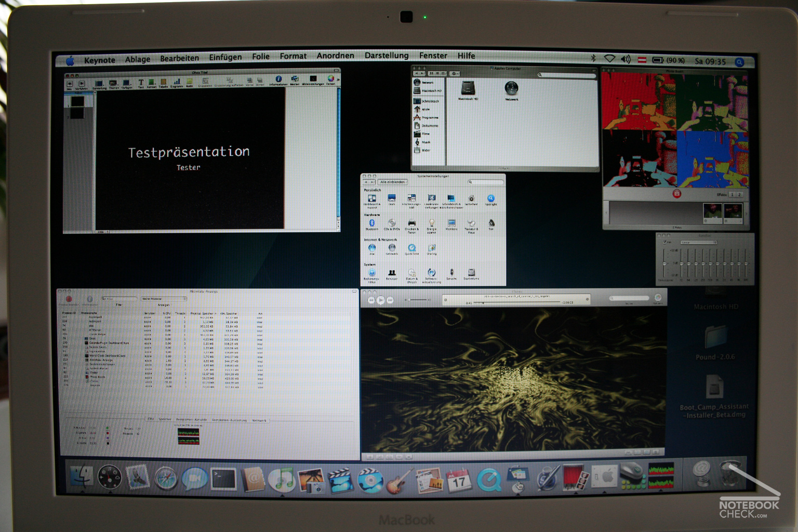Click Alle einblenden in Systemeinstellungen
This screenshot has width=798, height=532.
(392, 182)
